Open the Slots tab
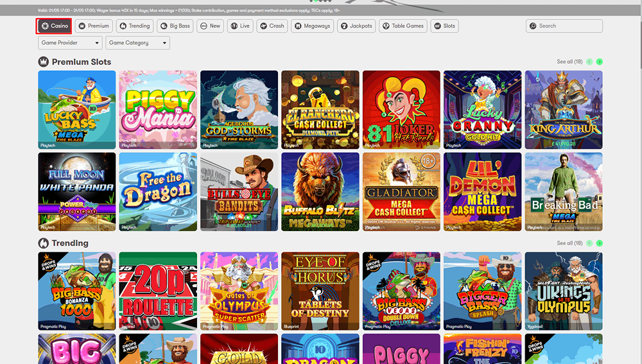Screen dimensions: 642x364 444,26
